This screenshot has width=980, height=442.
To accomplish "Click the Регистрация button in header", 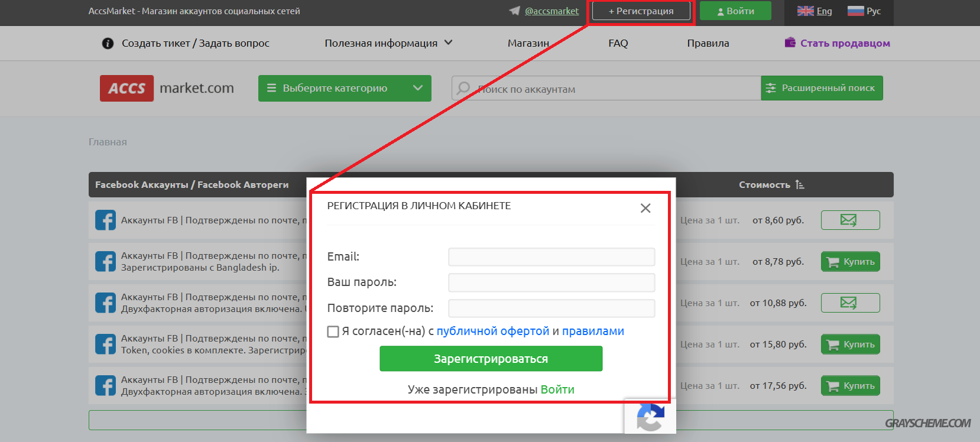I will point(641,11).
